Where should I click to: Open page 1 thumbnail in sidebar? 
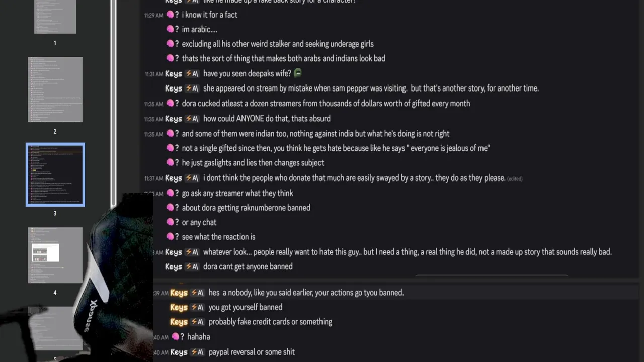55,17
